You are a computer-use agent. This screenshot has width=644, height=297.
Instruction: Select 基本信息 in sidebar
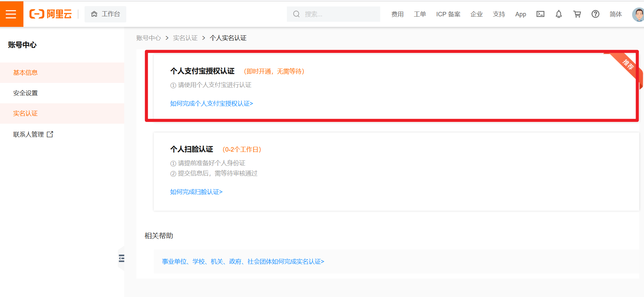pos(25,73)
